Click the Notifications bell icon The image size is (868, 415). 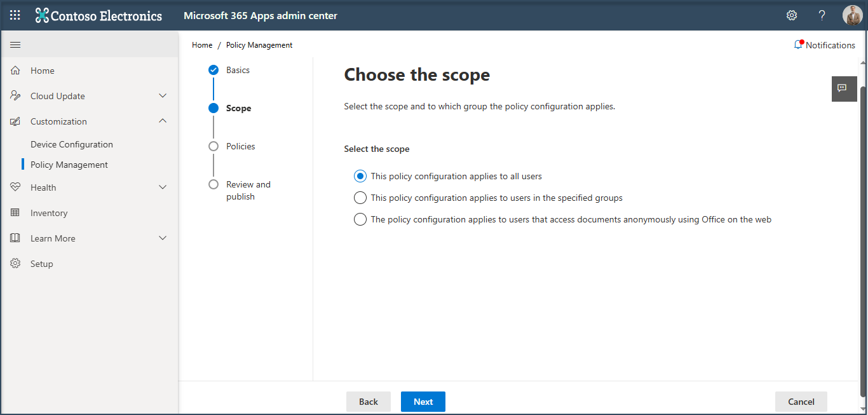pos(798,45)
